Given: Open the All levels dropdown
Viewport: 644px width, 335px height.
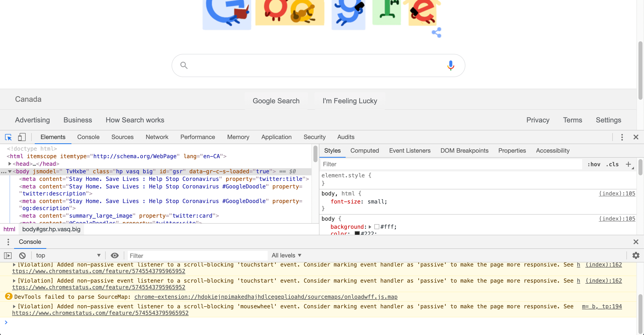Looking at the screenshot, I should (x=286, y=255).
